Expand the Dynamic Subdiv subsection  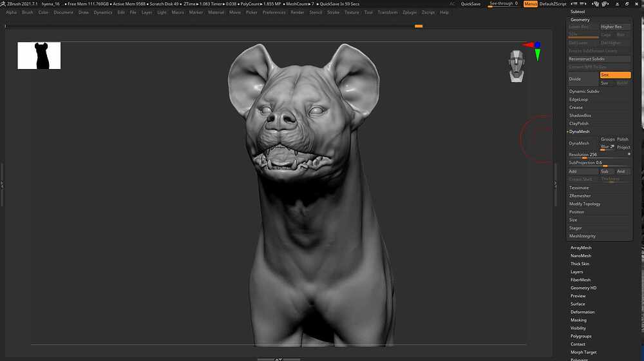click(584, 92)
